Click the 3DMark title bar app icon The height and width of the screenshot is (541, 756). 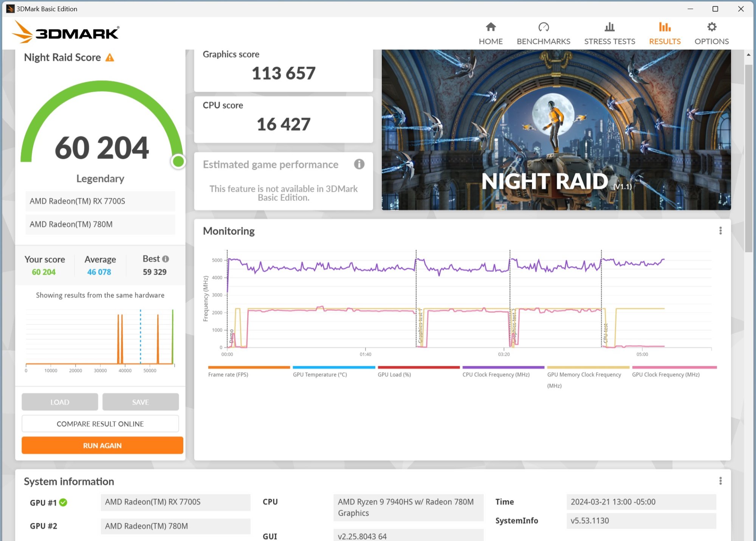pos(10,9)
